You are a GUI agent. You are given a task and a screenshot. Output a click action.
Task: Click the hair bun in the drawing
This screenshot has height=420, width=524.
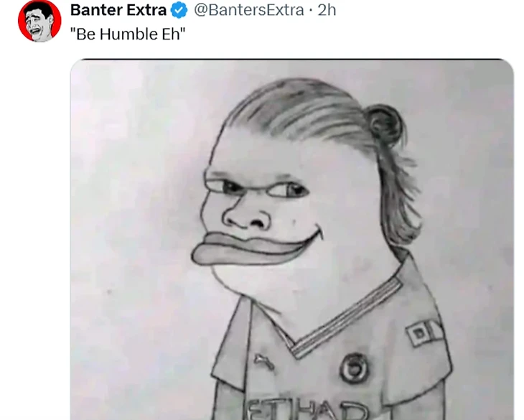click(x=385, y=122)
